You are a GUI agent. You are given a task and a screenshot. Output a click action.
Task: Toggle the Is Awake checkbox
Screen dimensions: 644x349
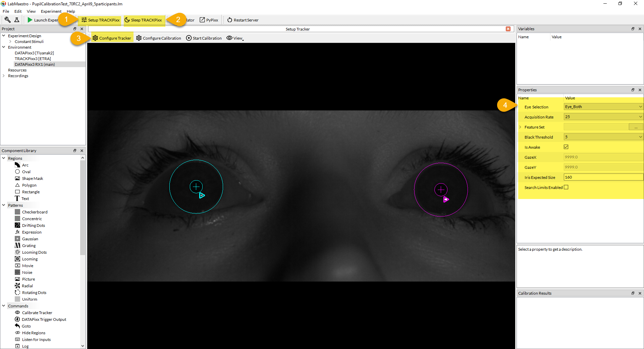(566, 147)
